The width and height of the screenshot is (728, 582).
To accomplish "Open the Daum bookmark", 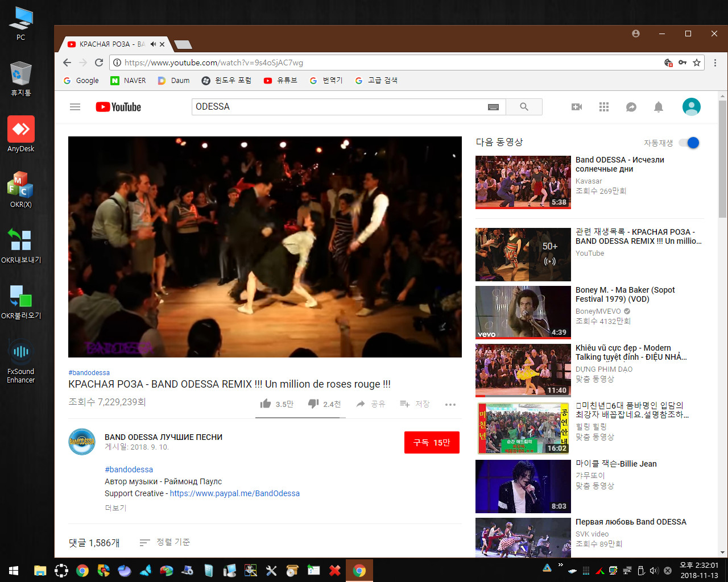I will tap(174, 81).
